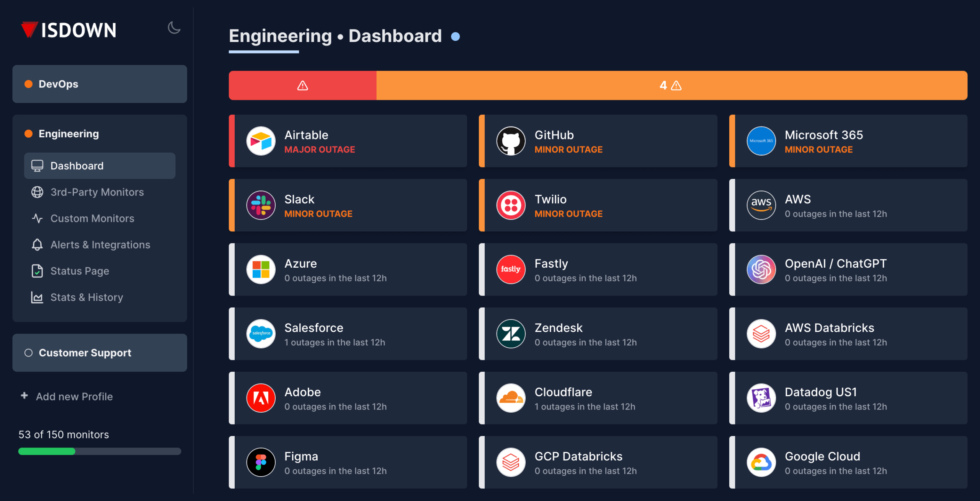Click the "53 of 150 monitors" text
Image resolution: width=980 pixels, height=501 pixels.
pyautogui.click(x=64, y=434)
